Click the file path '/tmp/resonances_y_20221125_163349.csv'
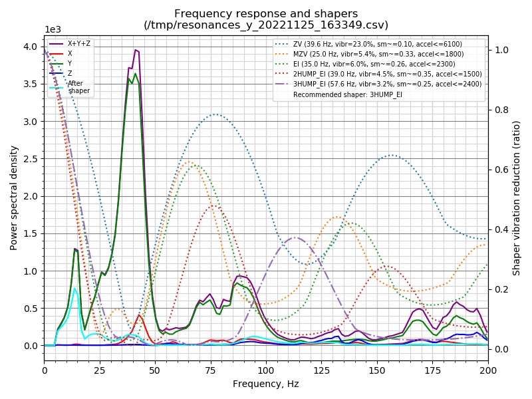Image resolution: width=532 pixels, height=399 pixels. point(265,25)
